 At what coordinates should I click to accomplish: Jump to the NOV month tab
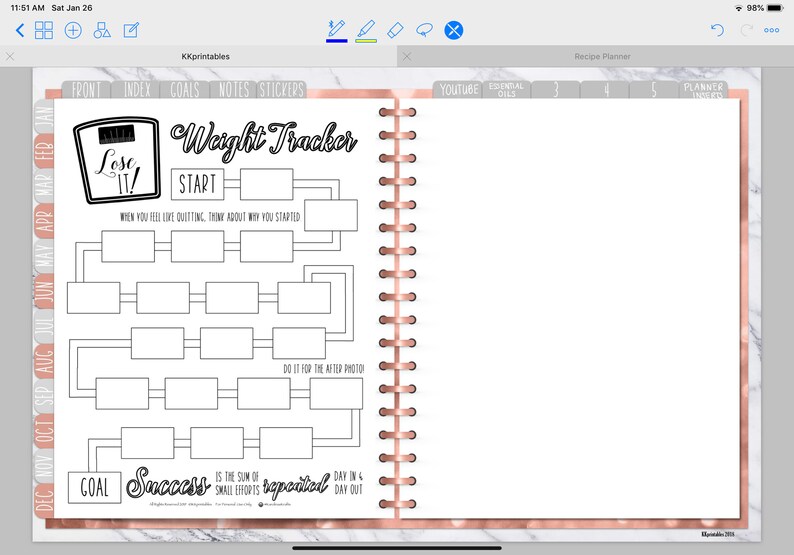pos(45,465)
